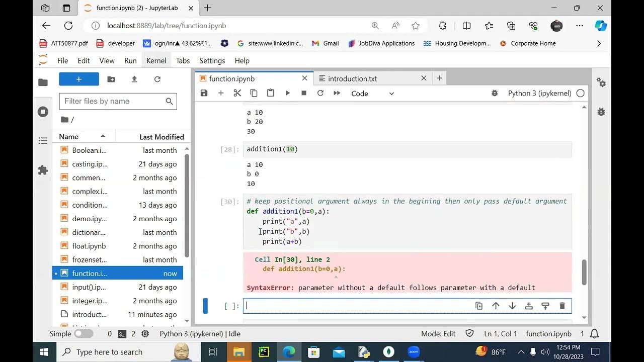Open the cell type Code dropdown
The height and width of the screenshot is (362, 644).
click(373, 94)
